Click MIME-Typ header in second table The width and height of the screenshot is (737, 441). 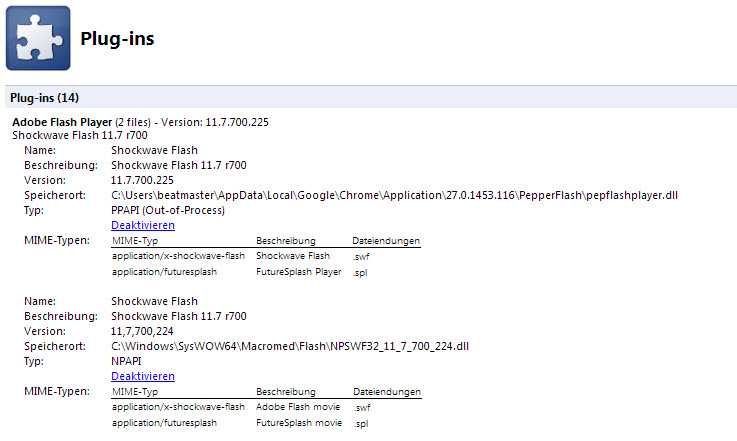tap(135, 392)
